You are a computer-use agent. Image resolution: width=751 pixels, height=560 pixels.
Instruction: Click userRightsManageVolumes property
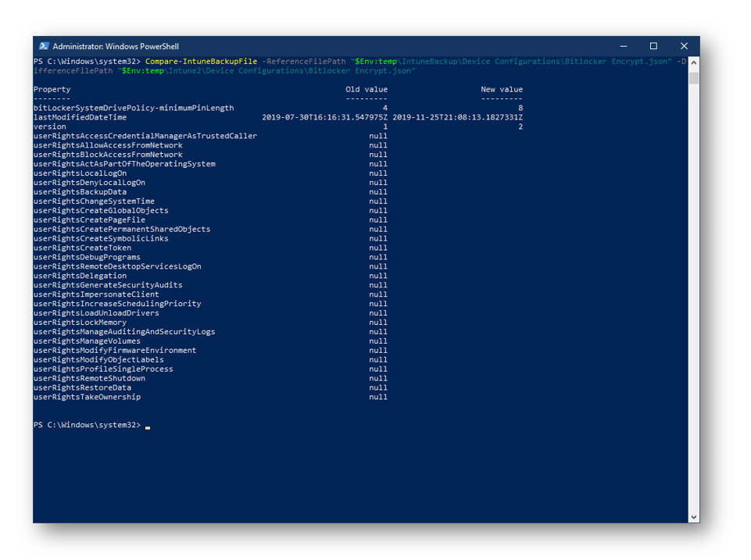point(88,341)
